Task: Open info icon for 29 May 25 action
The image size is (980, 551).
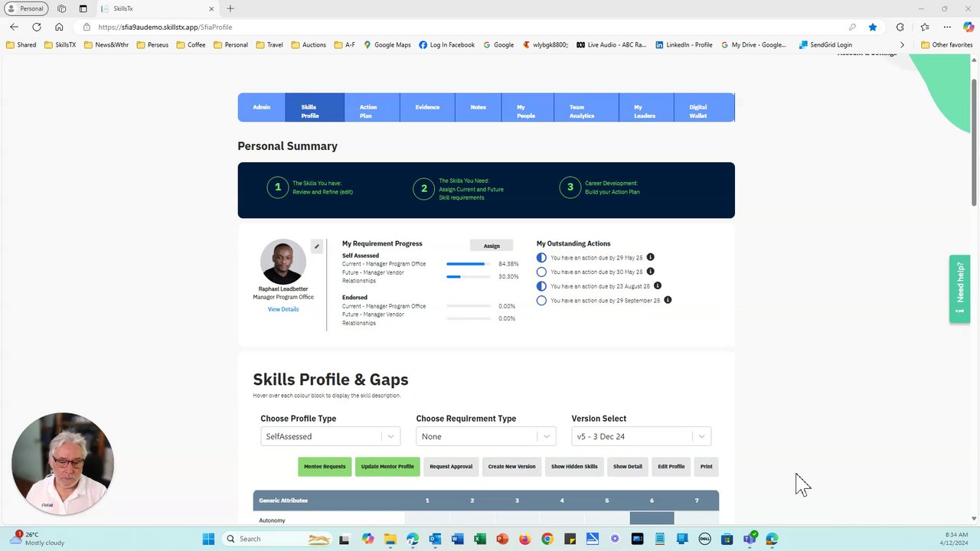Action: 650,257
